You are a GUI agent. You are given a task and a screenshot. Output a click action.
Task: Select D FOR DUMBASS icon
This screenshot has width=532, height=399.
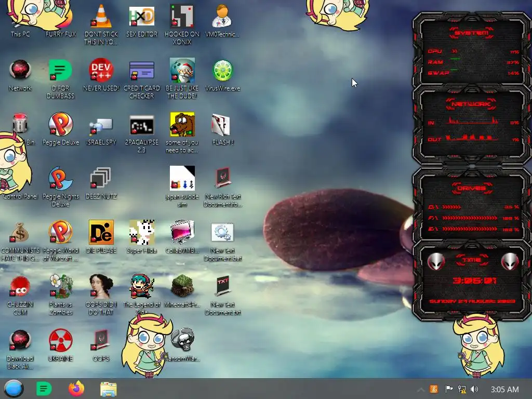(x=60, y=79)
